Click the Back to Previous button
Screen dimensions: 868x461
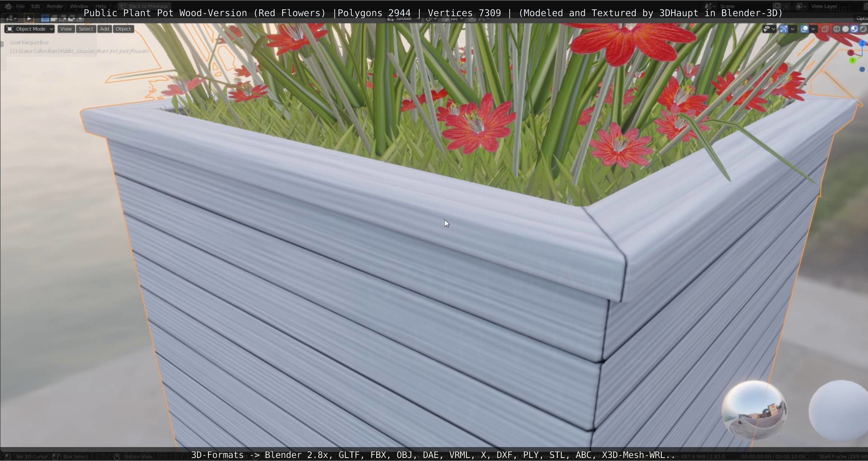click(x=144, y=6)
